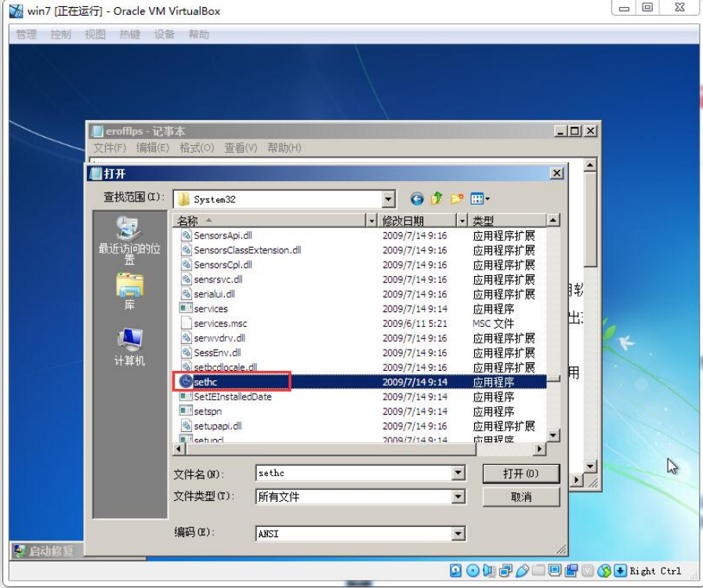Select SensorsCpl.dll file row

(x=360, y=265)
